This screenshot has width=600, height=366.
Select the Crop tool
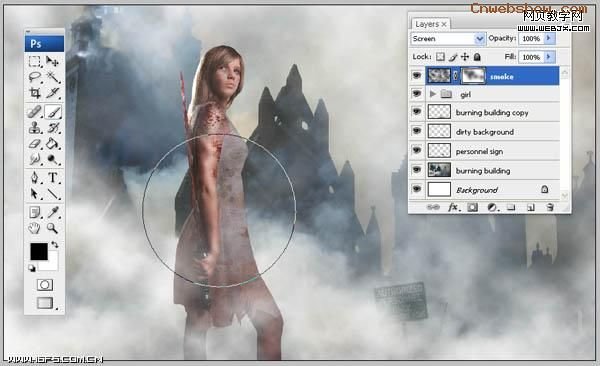[35, 93]
